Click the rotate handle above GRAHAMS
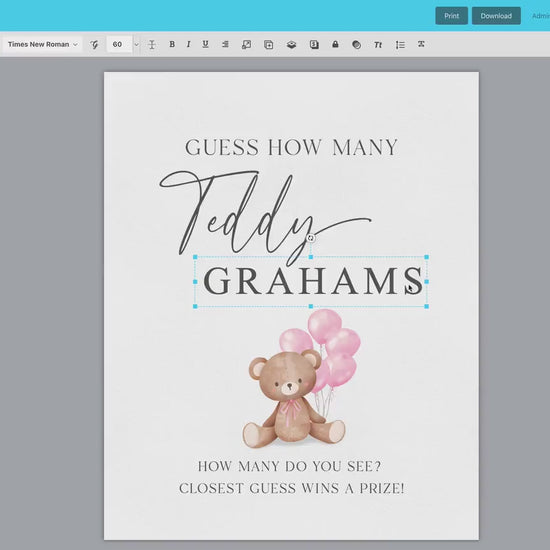 tap(311, 238)
